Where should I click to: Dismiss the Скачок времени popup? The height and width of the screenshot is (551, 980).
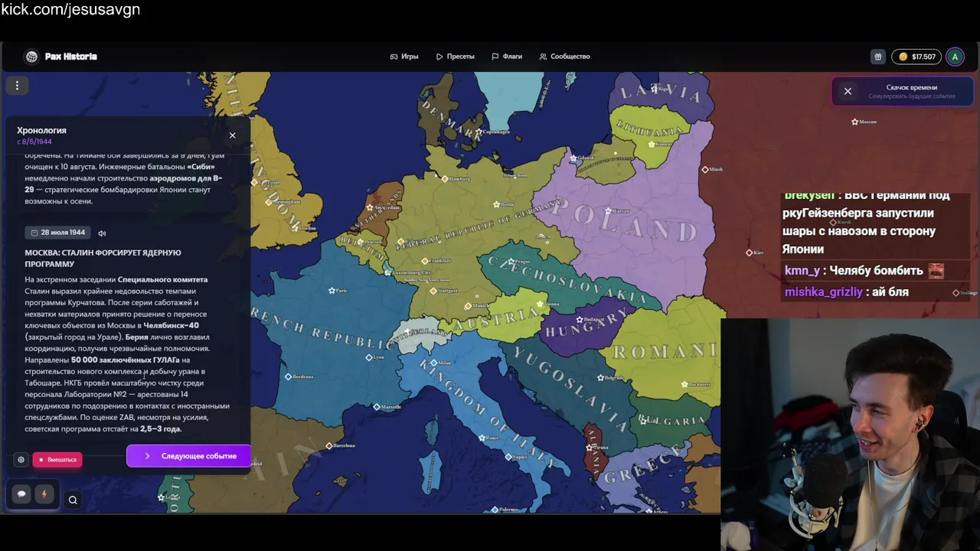pos(848,91)
